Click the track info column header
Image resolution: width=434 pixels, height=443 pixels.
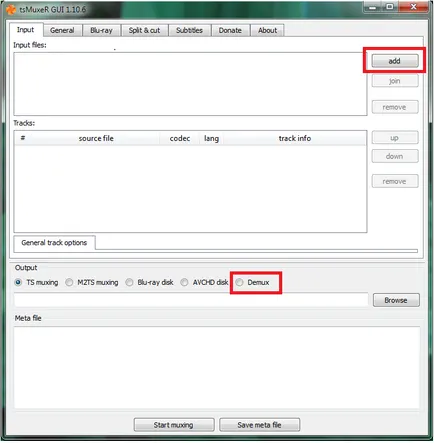point(295,138)
